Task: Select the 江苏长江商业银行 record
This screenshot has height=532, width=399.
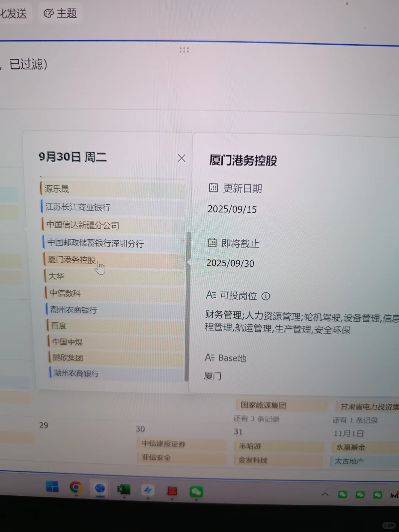Action: (x=113, y=207)
